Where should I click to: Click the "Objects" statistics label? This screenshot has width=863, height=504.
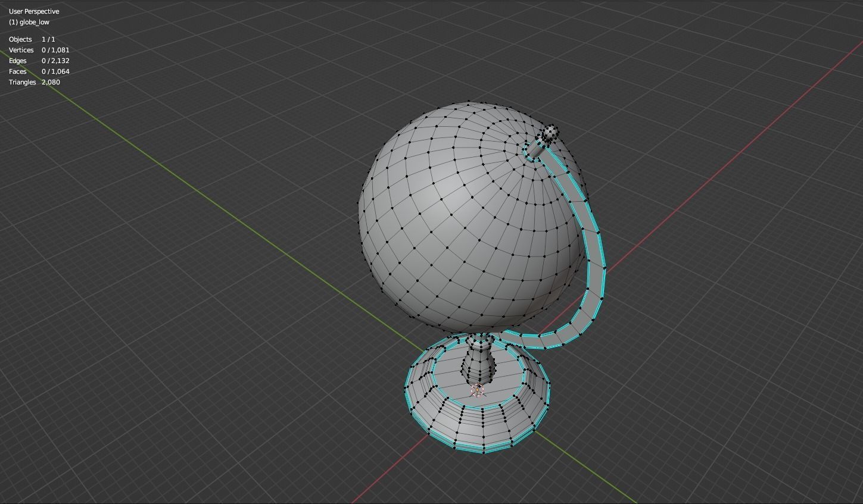click(x=20, y=39)
